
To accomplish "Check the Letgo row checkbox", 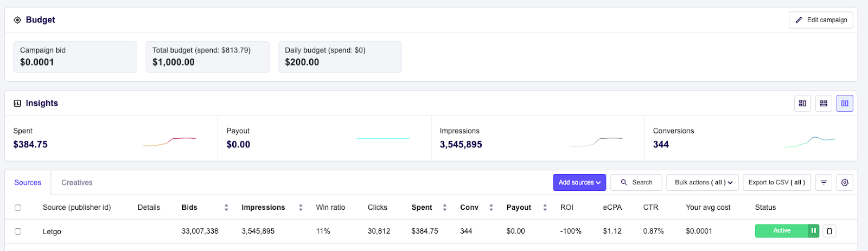I will tap(18, 231).
